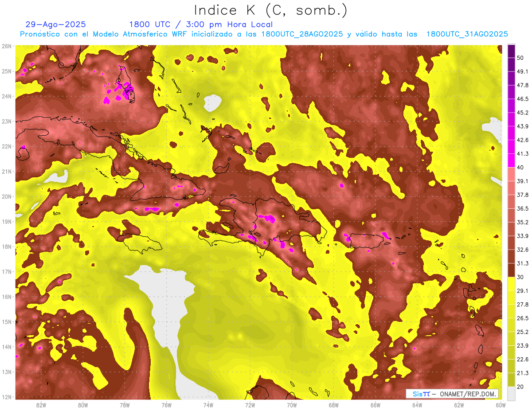Click the 22N latitude label
The height and width of the screenshot is (411, 532).
click(x=7, y=146)
